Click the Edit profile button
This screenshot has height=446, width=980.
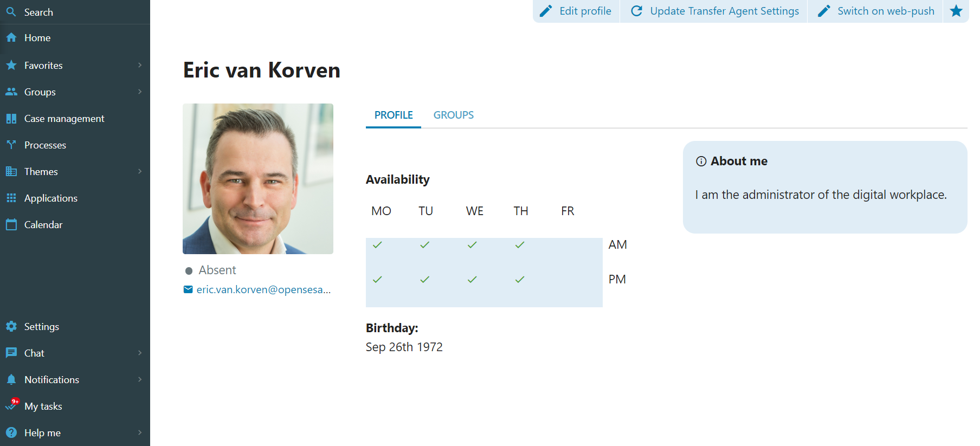[576, 11]
